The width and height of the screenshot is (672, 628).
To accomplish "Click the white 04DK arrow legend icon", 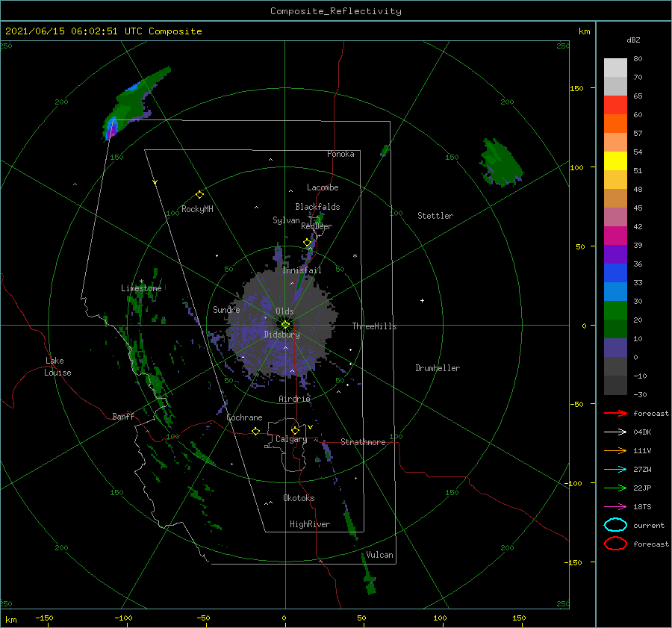I will 615,432.
